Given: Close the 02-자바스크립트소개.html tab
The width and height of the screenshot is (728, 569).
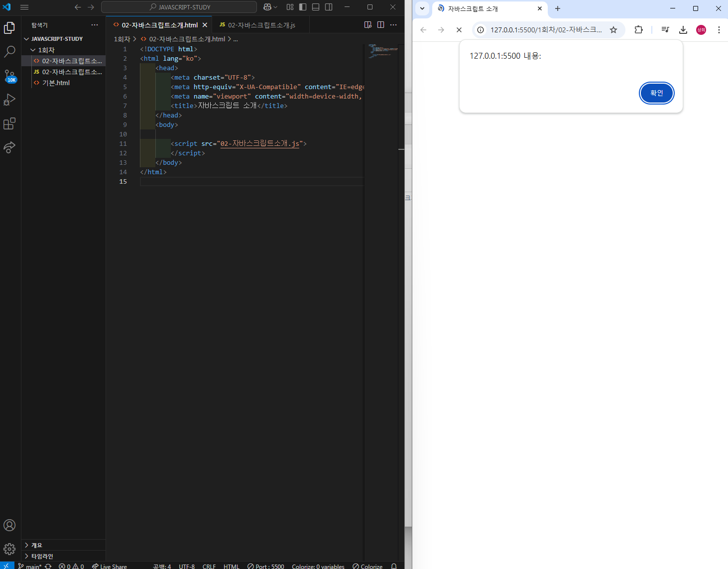Looking at the screenshot, I should point(205,25).
